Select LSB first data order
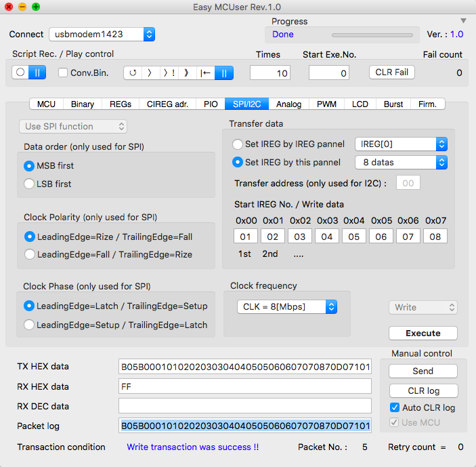The image size is (476, 467). 29,184
